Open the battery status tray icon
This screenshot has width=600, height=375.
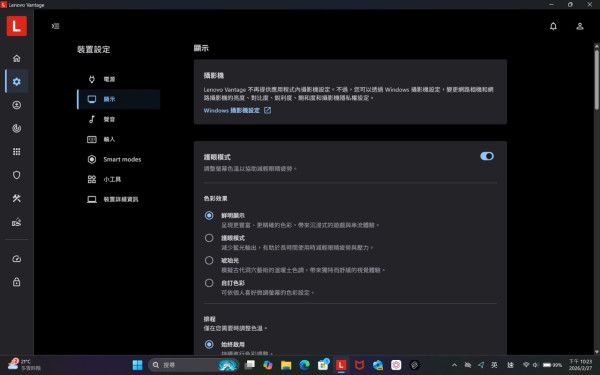552,365
